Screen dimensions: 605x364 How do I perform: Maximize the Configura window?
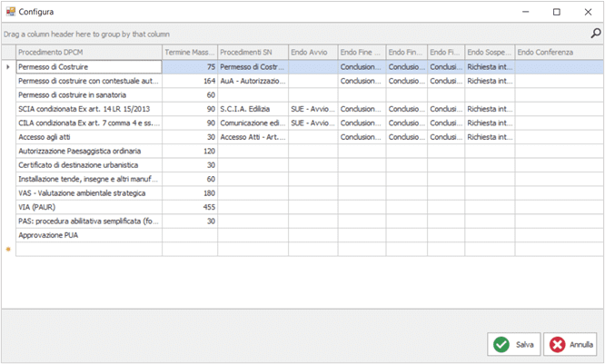[556, 12]
